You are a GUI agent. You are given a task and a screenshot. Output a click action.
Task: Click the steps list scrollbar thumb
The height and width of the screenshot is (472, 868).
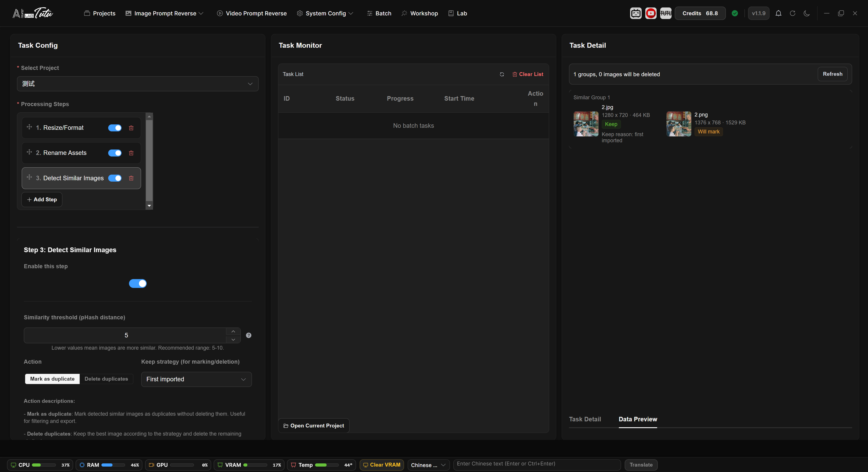[149, 160]
